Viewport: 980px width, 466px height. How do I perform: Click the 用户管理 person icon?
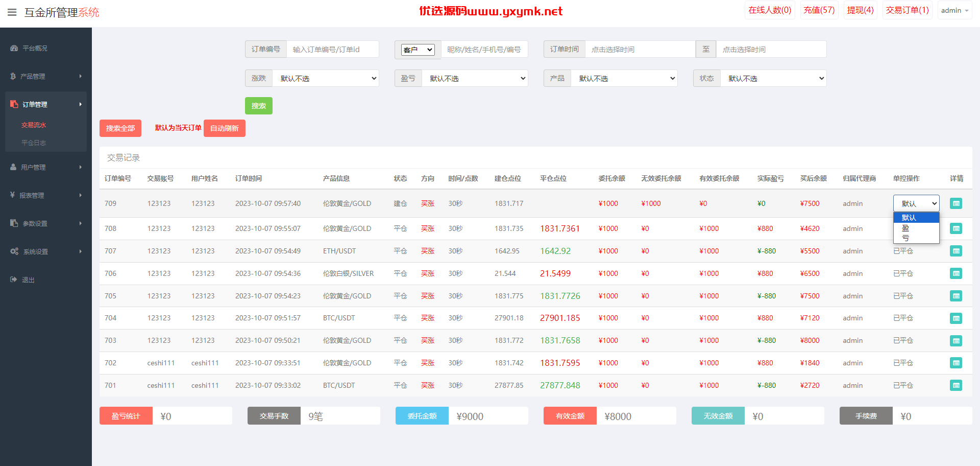point(13,167)
